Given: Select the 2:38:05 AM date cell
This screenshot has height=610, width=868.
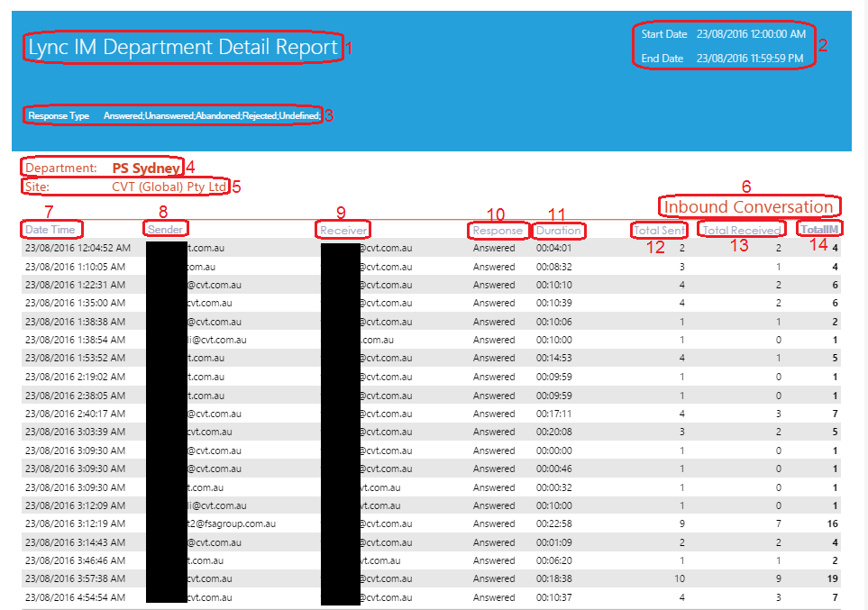Looking at the screenshot, I should pos(76,396).
